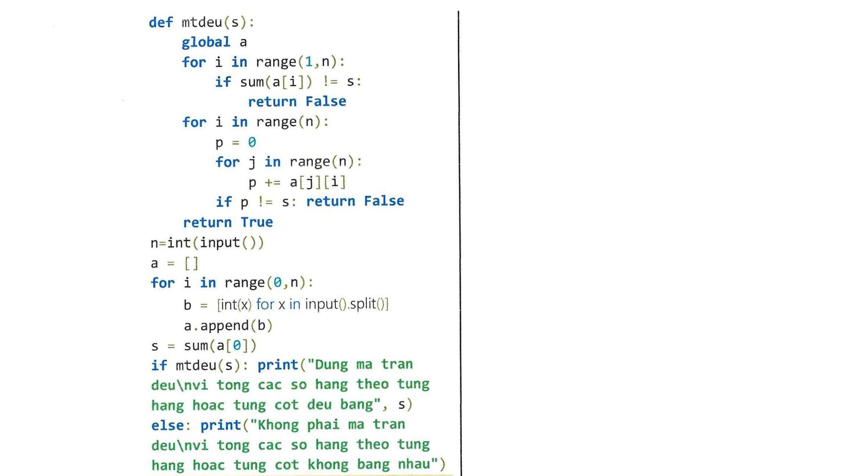868x476 pixels.
Task: Click the 'p = 0' assignment
Action: (x=236, y=142)
